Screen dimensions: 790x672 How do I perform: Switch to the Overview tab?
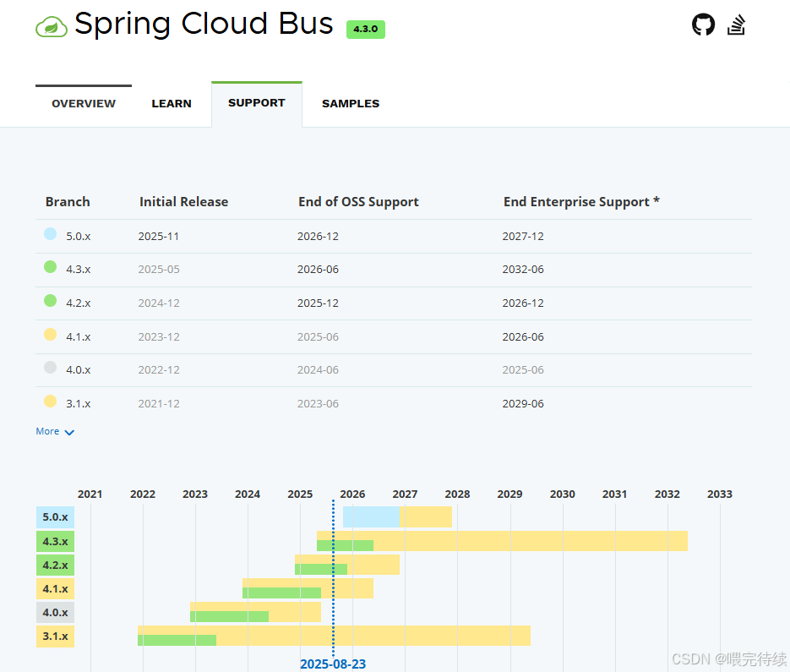84,103
